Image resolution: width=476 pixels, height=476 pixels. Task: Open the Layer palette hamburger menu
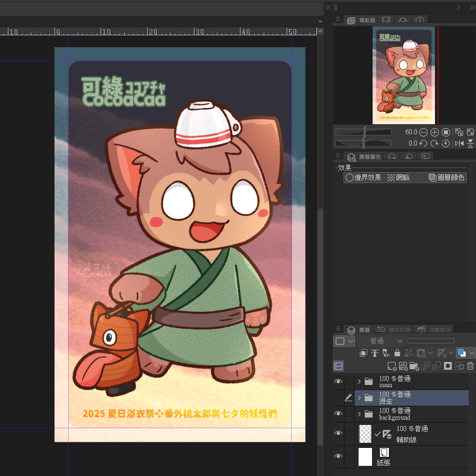coord(338,329)
